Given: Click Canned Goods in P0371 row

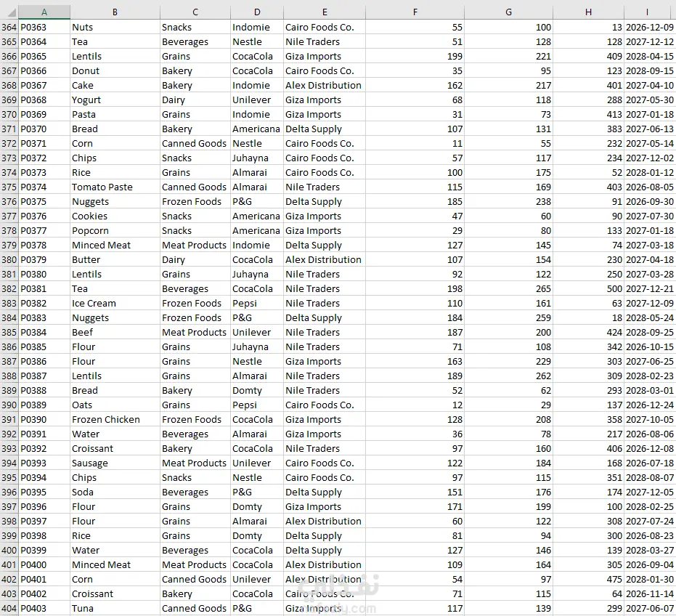Looking at the screenshot, I should pos(195,144).
